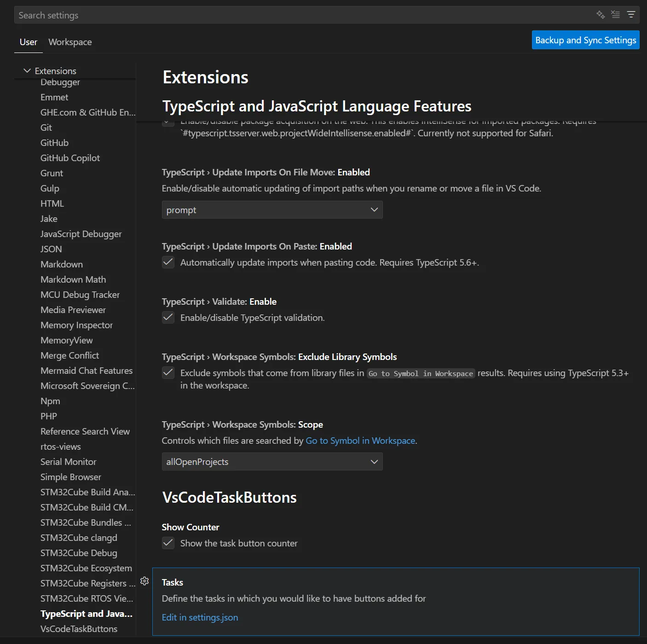Open VsCodeTaskButtons settings from sidebar
Viewport: 647px width, 644px height.
click(x=79, y=628)
